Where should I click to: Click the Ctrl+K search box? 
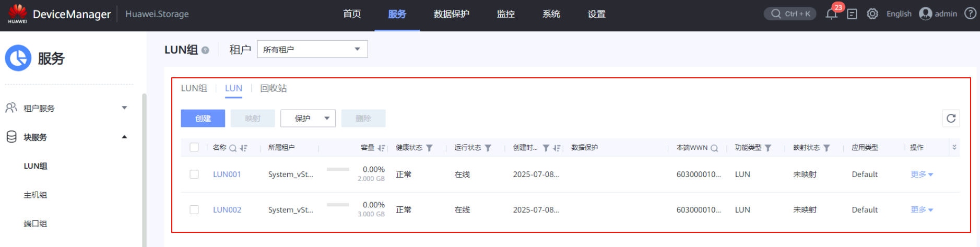(790, 14)
